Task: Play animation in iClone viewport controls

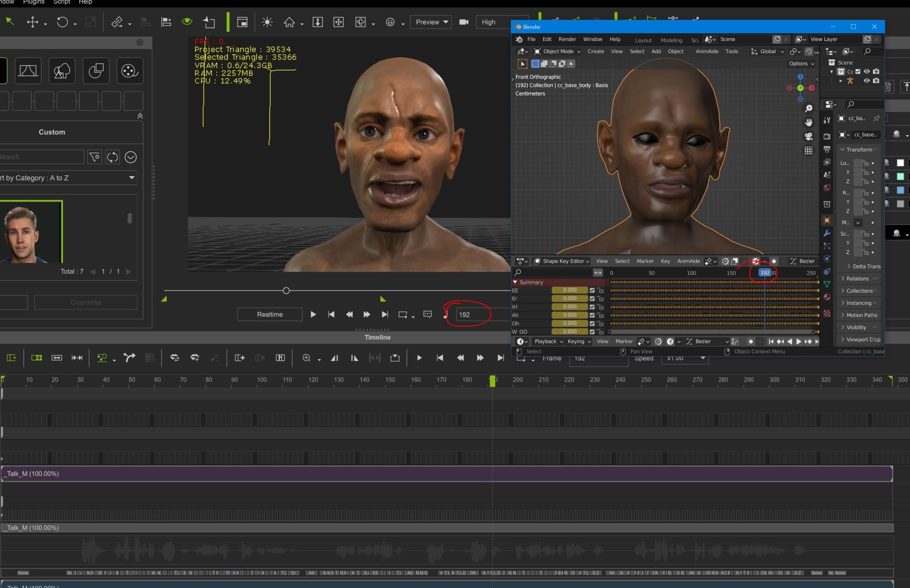Action: coord(313,314)
